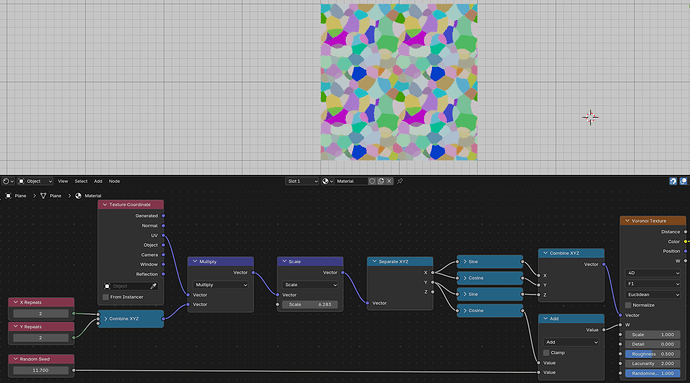Click the Voronoi W input socket

(620, 325)
